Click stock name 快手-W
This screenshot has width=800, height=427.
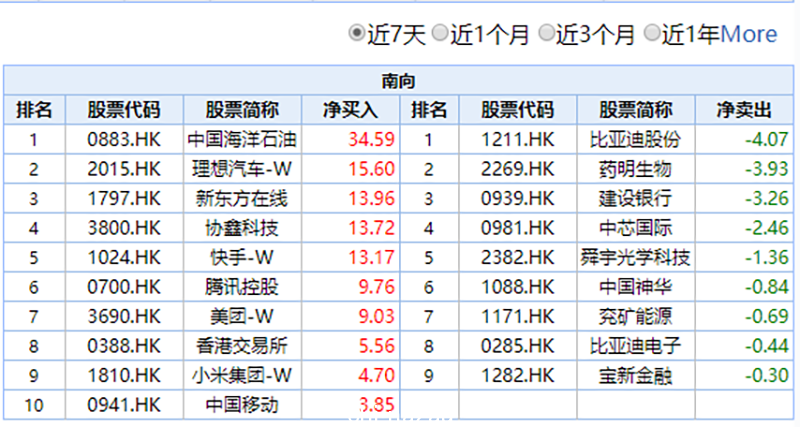(x=242, y=257)
